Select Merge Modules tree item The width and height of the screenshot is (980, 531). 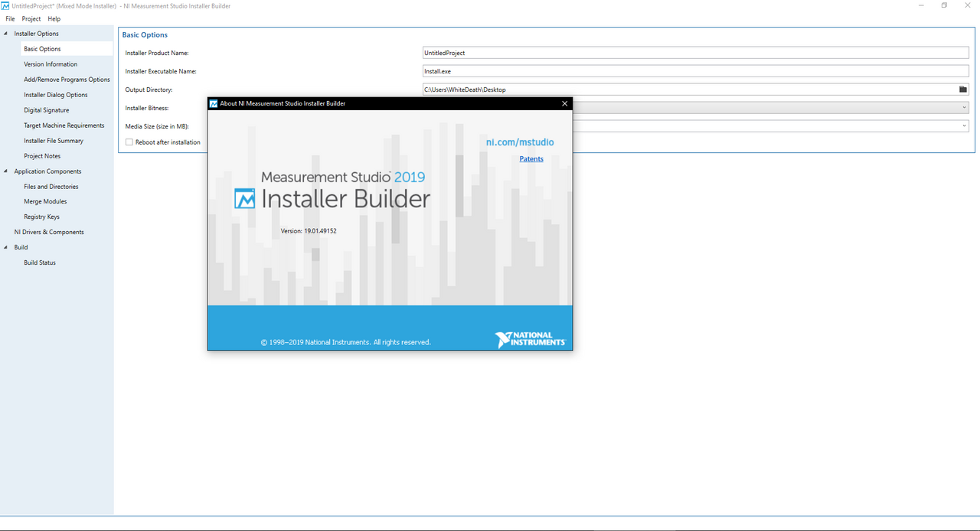pos(45,201)
